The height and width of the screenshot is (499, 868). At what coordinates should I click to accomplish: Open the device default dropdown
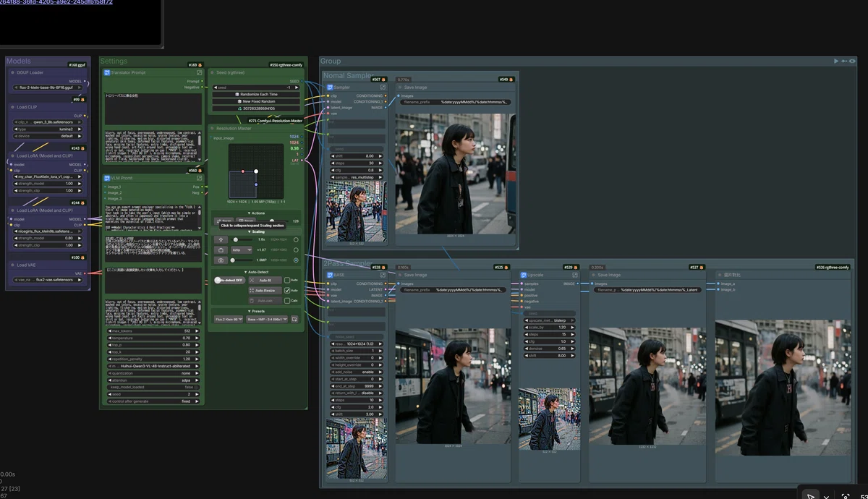46,136
